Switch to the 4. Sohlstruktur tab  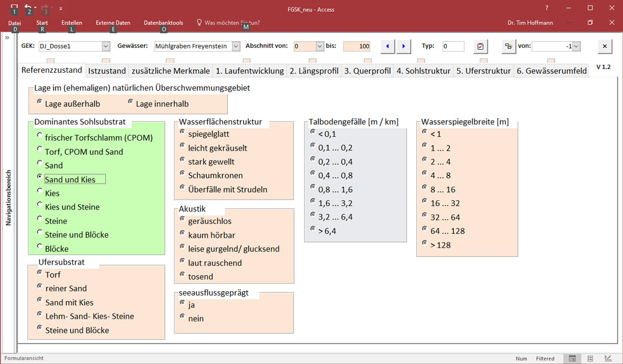[424, 71]
